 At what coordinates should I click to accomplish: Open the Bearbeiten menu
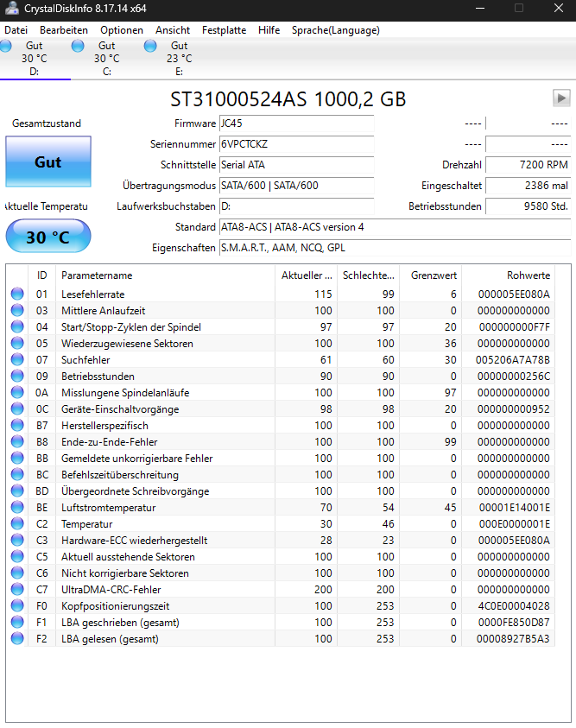coord(64,30)
